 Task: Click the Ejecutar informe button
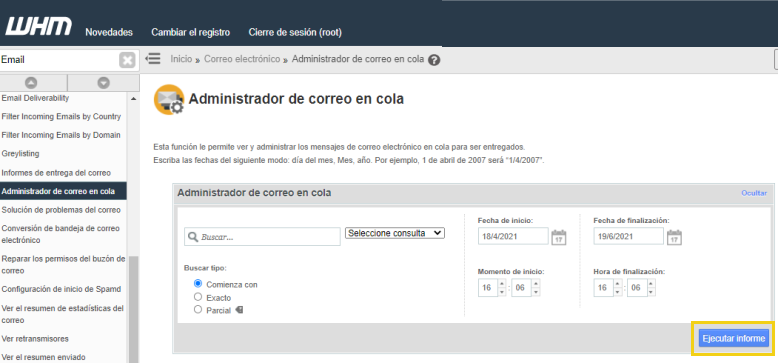pyautogui.click(x=733, y=338)
